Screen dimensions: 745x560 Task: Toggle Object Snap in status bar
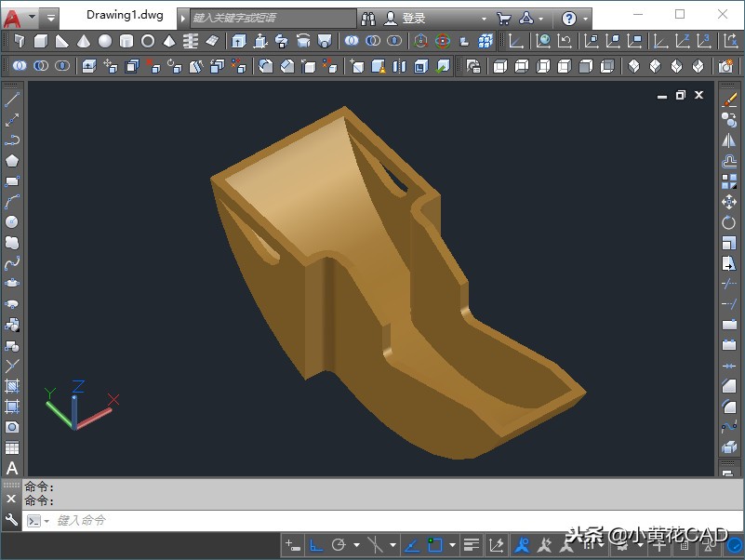coord(434,545)
